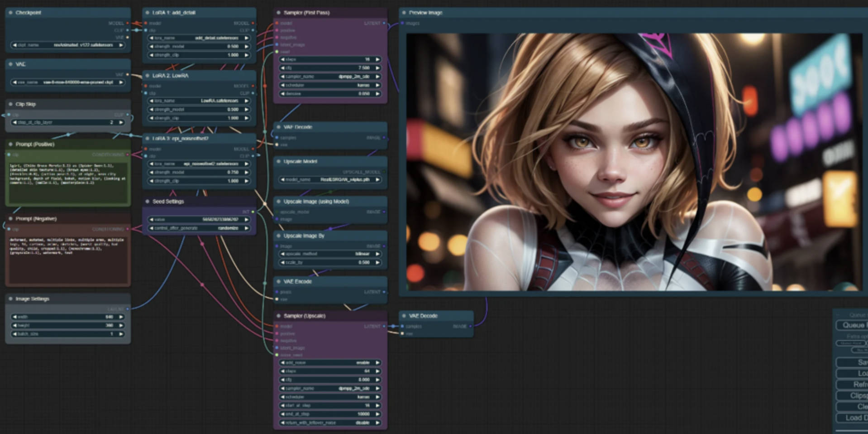The width and height of the screenshot is (868, 434).
Task: Collapse the Image Settings node title dot
Action: (x=10, y=299)
